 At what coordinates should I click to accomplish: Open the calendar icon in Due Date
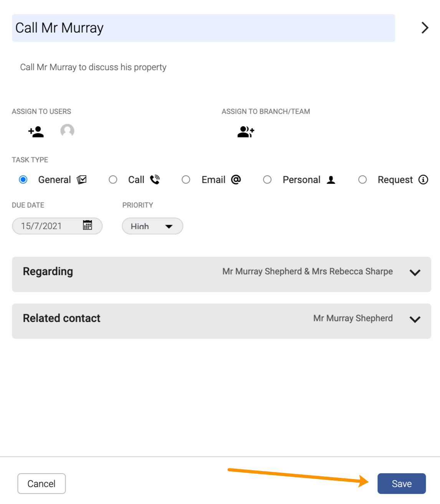(x=88, y=225)
